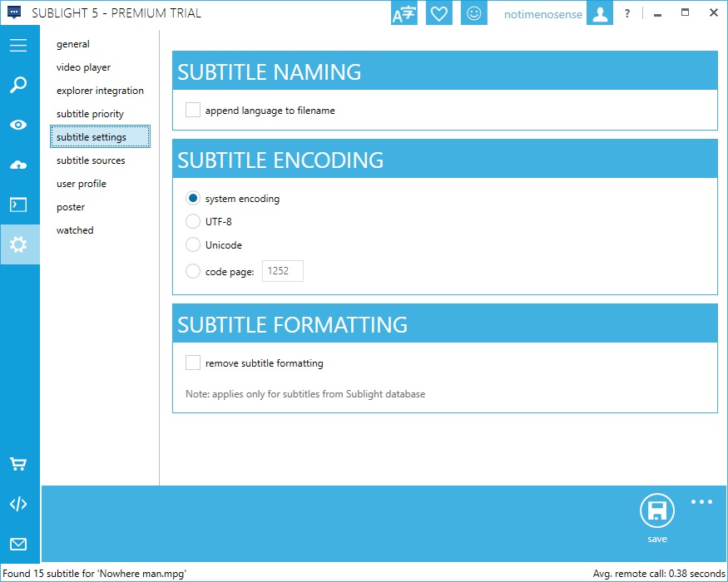Image resolution: width=728 pixels, height=582 pixels.
Task: Click the user profile avatar icon
Action: (x=600, y=13)
